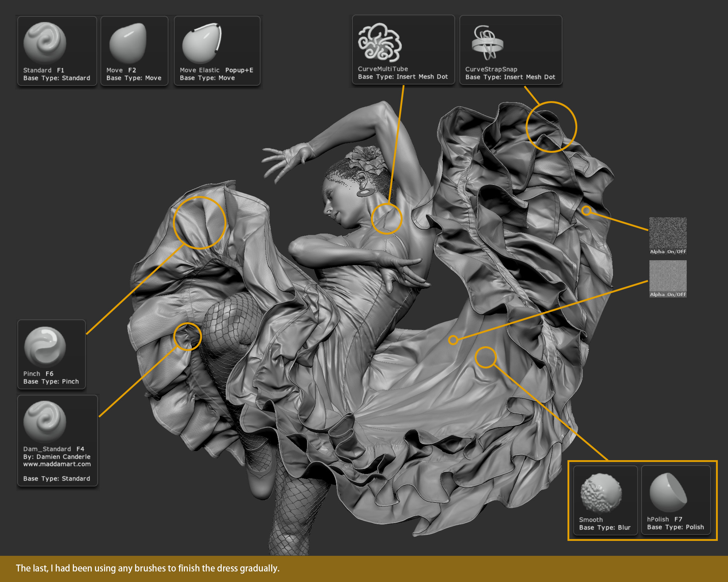This screenshot has width=728, height=582.
Task: Open the www.maddamart.com link text
Action: (x=57, y=464)
